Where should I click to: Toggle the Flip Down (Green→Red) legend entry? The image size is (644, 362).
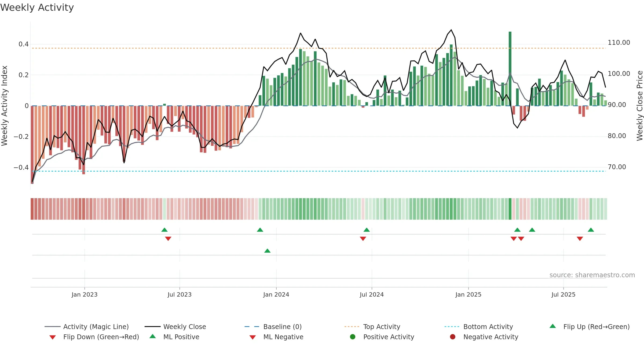click(x=94, y=337)
